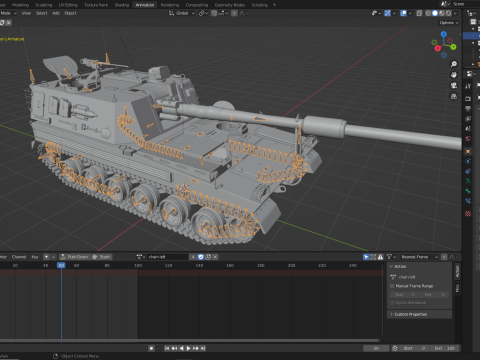Switch to the Rendering workspace tab
This screenshot has height=360, width=480.
(x=170, y=5)
